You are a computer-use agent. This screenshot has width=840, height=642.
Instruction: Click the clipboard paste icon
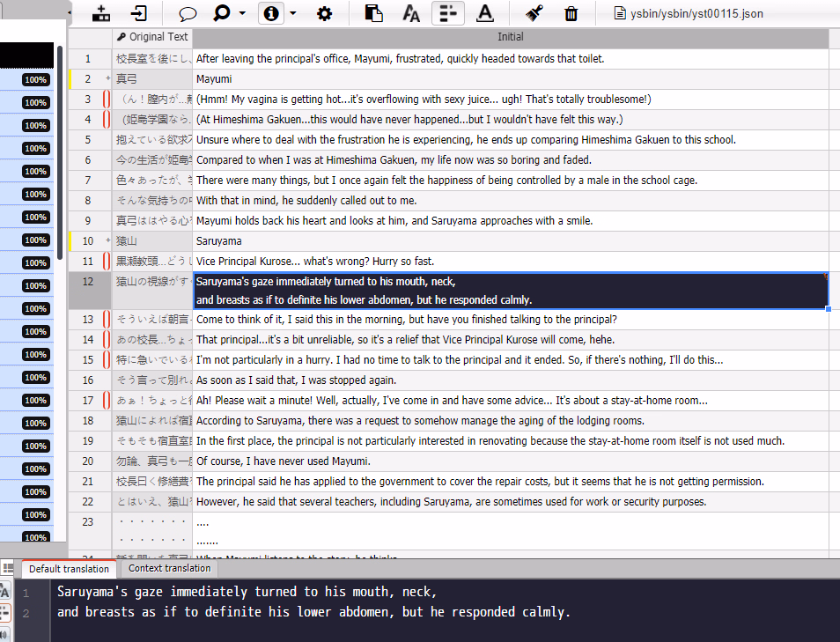click(x=374, y=13)
